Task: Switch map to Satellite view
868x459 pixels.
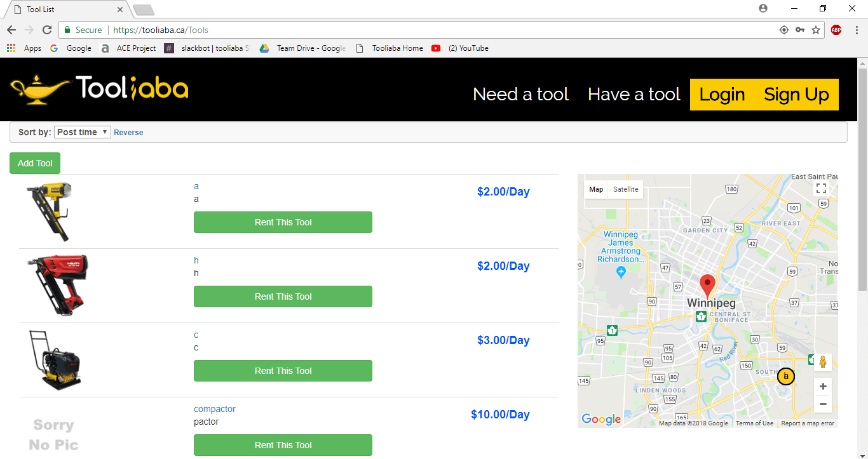Action: pyautogui.click(x=625, y=189)
